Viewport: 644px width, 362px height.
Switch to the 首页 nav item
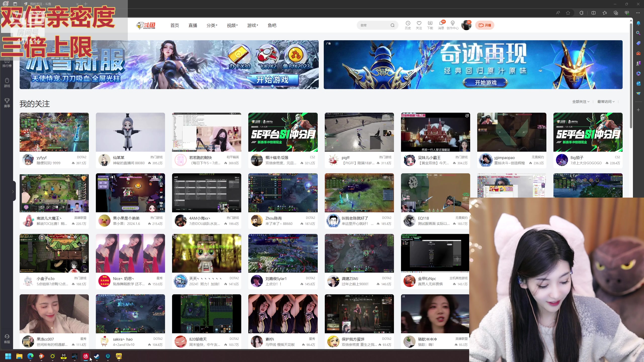pos(175,25)
